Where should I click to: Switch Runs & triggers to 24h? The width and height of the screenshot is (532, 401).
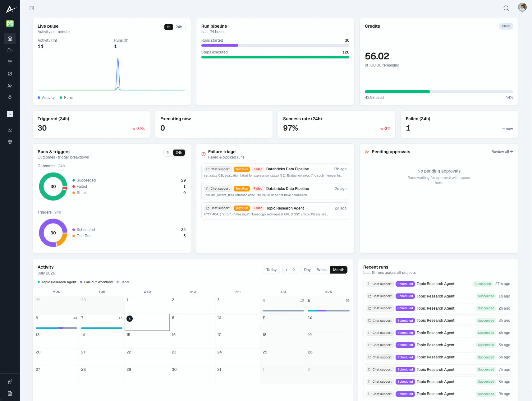(x=179, y=153)
